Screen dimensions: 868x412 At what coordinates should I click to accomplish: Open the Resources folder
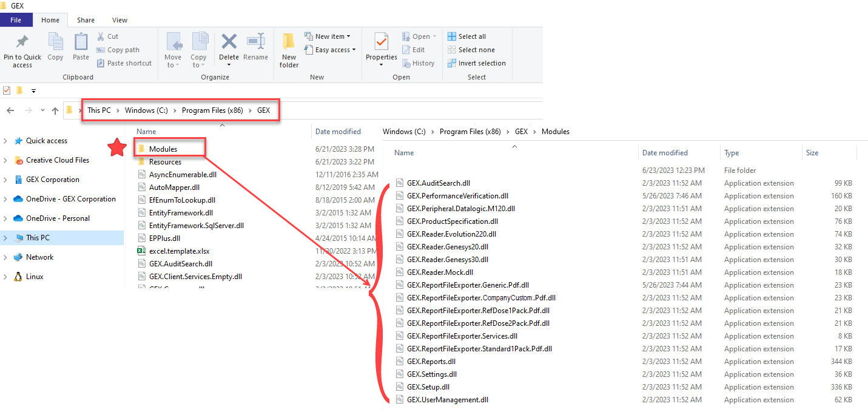(165, 162)
